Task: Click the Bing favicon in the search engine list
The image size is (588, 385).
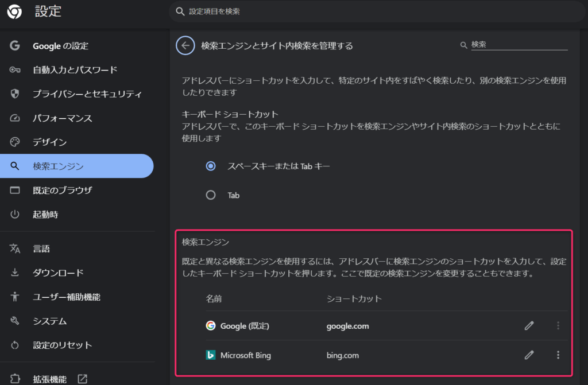Action: coord(211,355)
